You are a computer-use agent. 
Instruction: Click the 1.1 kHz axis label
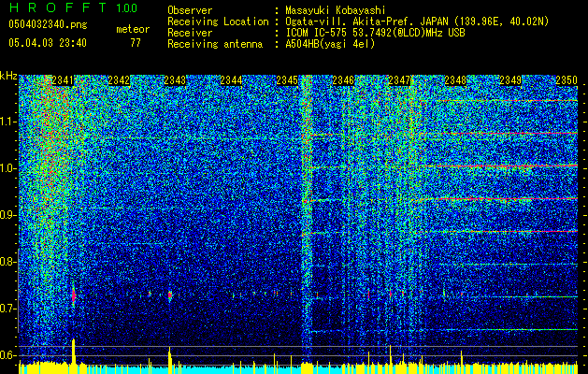tap(8, 122)
